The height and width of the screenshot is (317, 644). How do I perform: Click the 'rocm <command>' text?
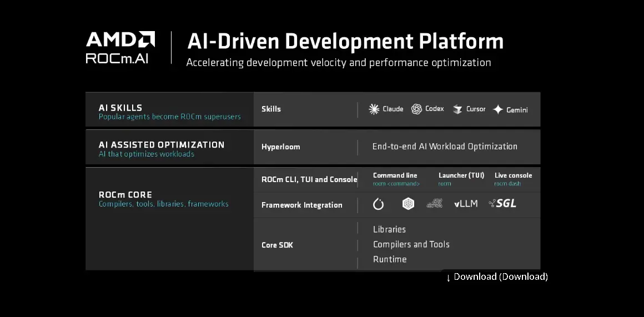point(396,184)
